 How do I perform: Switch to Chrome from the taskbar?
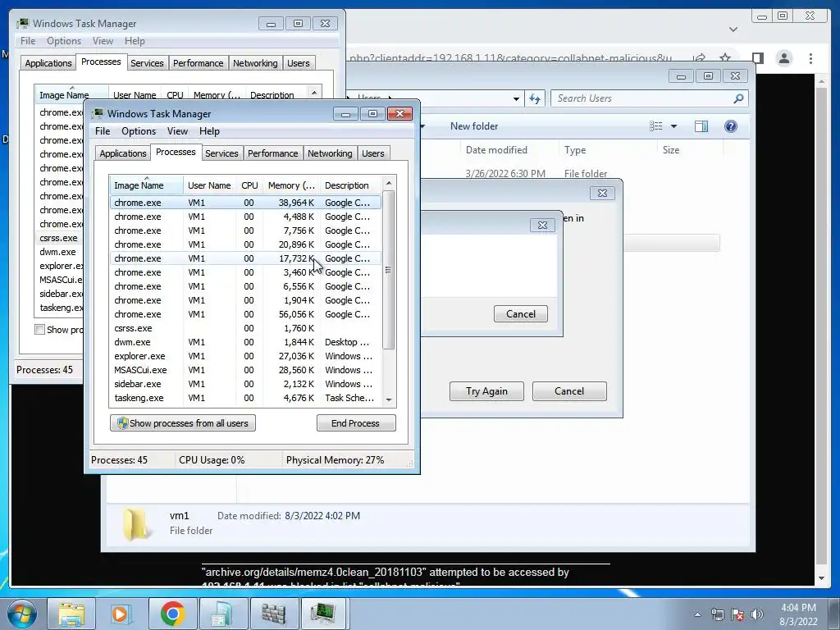[x=172, y=614]
